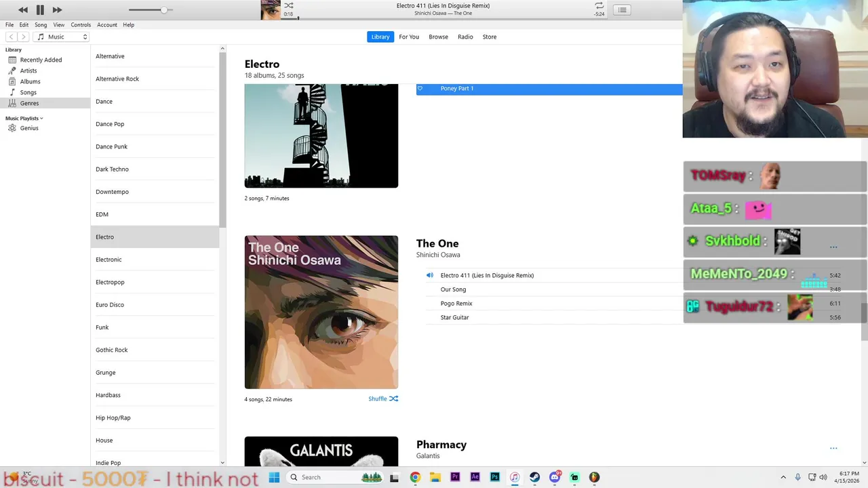Switch to the Library tab

click(x=380, y=37)
